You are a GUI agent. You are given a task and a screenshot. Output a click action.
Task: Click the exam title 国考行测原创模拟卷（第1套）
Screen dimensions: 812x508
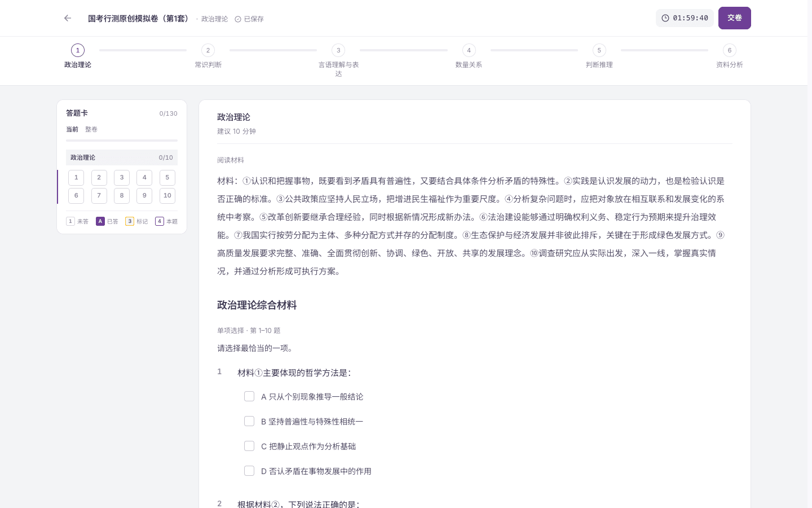click(140, 19)
